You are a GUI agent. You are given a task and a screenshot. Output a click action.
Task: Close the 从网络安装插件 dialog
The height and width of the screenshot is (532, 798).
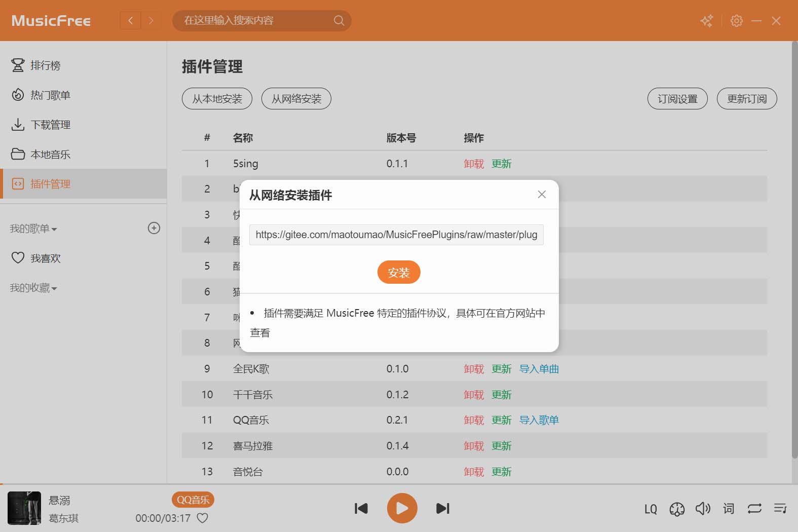pyautogui.click(x=542, y=195)
